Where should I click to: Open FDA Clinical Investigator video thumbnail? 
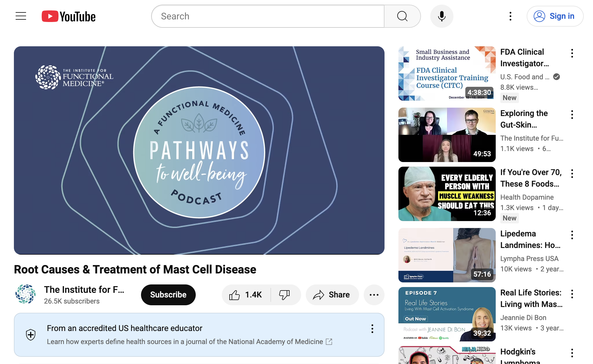[447, 73]
